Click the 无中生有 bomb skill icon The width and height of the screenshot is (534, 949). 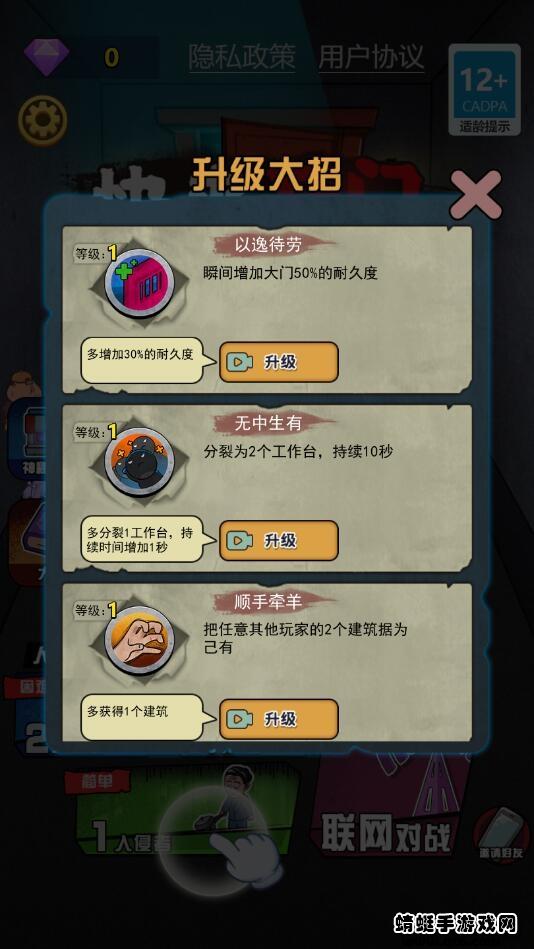(139, 461)
